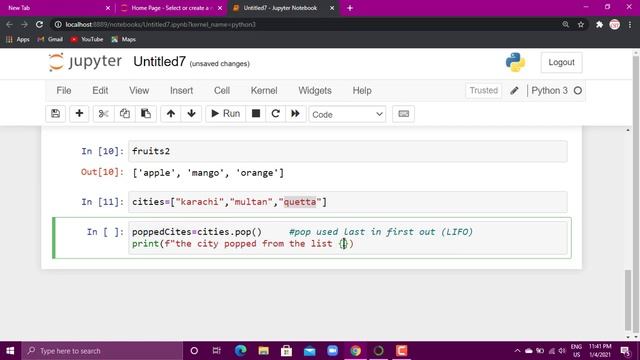Open the Windows Start menu

click(10, 351)
